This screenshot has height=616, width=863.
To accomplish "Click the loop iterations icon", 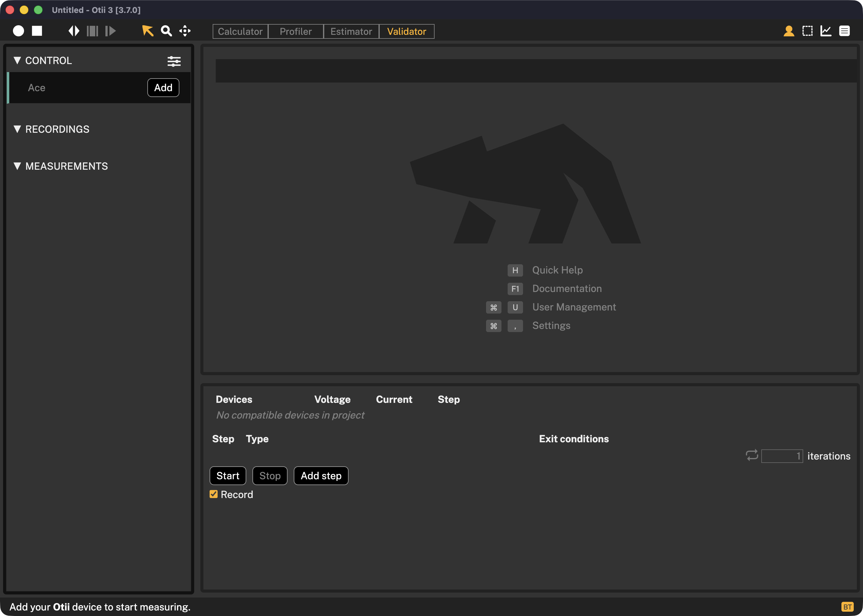I will pos(752,455).
